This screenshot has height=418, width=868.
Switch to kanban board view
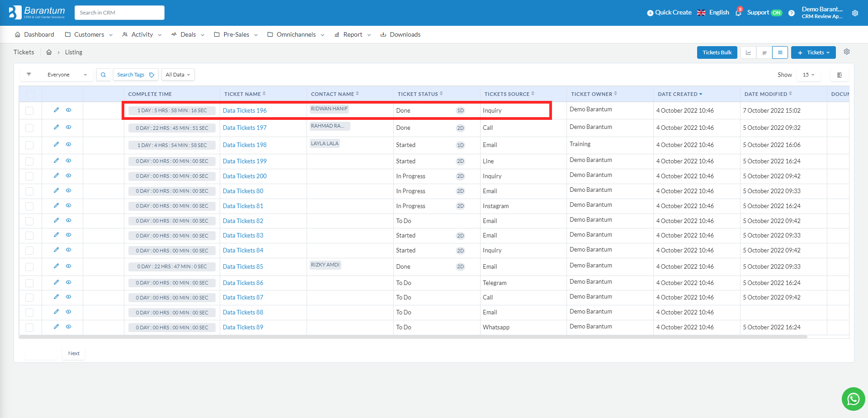(764, 52)
